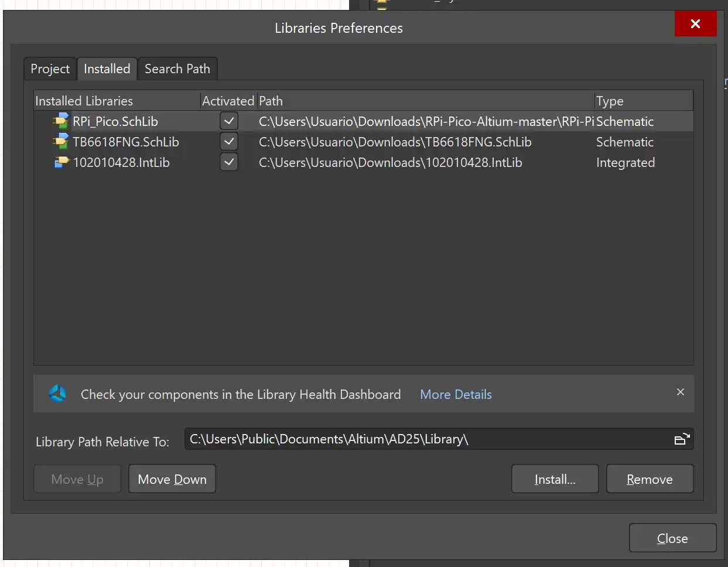This screenshot has height=567, width=728.
Task: Click the Close button
Action: tap(673, 538)
